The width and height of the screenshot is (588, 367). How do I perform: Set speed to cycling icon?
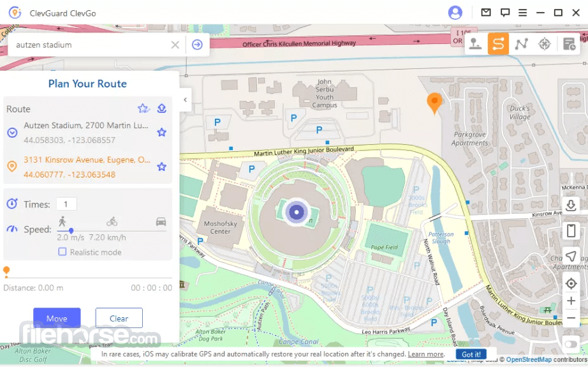(112, 221)
